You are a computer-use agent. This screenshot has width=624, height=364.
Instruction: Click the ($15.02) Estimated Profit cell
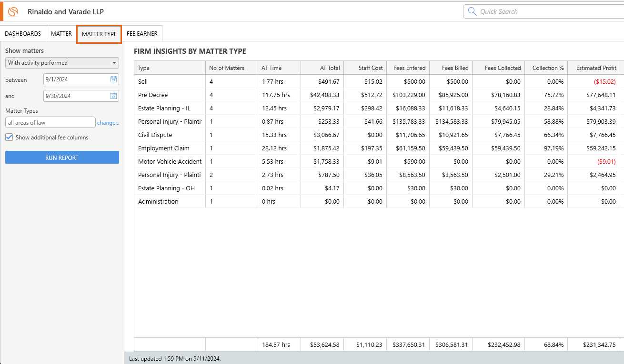point(594,81)
